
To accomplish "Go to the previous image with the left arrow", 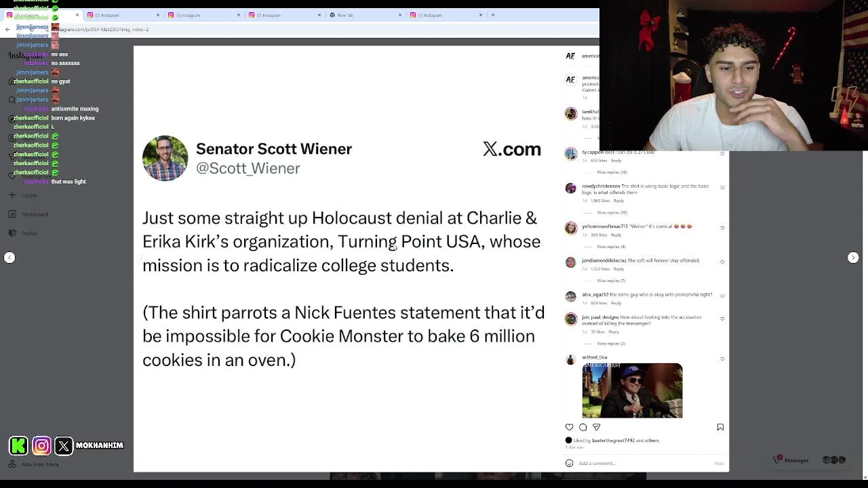I will coord(9,258).
